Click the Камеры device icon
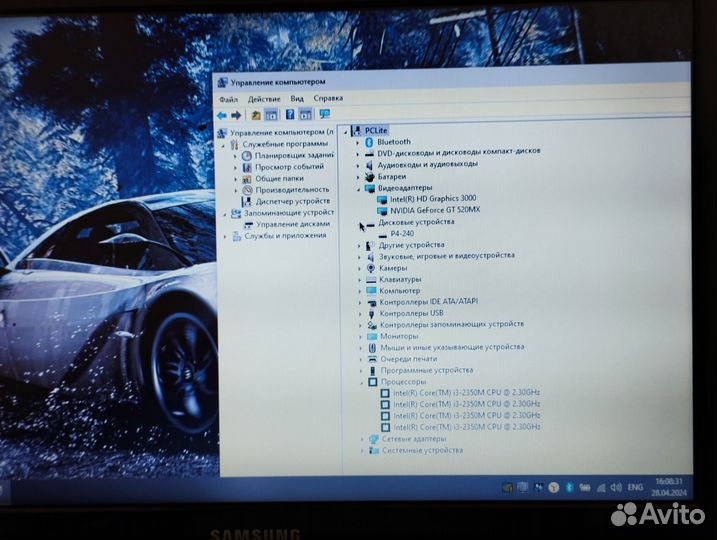Image resolution: width=717 pixels, height=540 pixels. 371,268
